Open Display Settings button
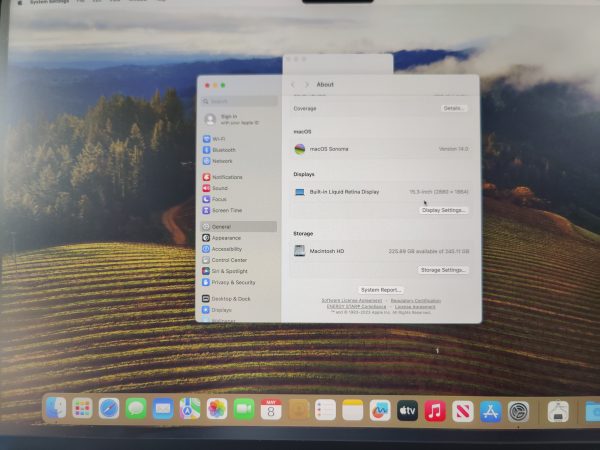This screenshot has width=600, height=450. 443,210
